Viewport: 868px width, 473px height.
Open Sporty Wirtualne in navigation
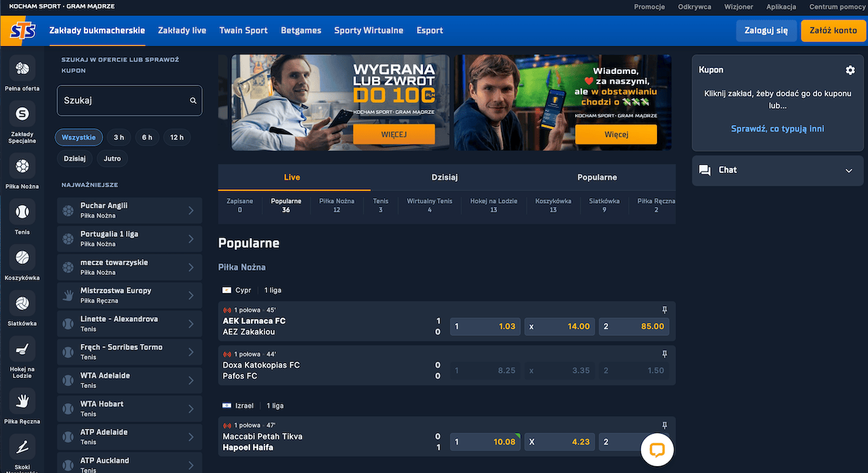[369, 31]
